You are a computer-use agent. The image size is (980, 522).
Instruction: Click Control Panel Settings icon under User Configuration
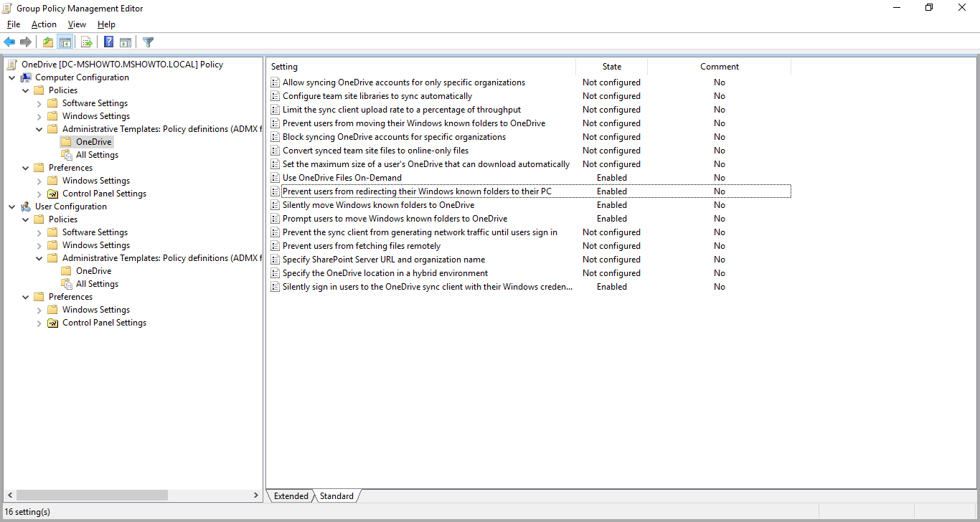click(52, 323)
